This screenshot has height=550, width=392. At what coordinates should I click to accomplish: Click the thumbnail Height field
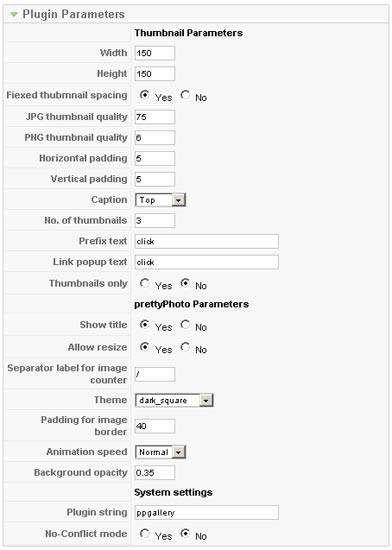coord(155,74)
